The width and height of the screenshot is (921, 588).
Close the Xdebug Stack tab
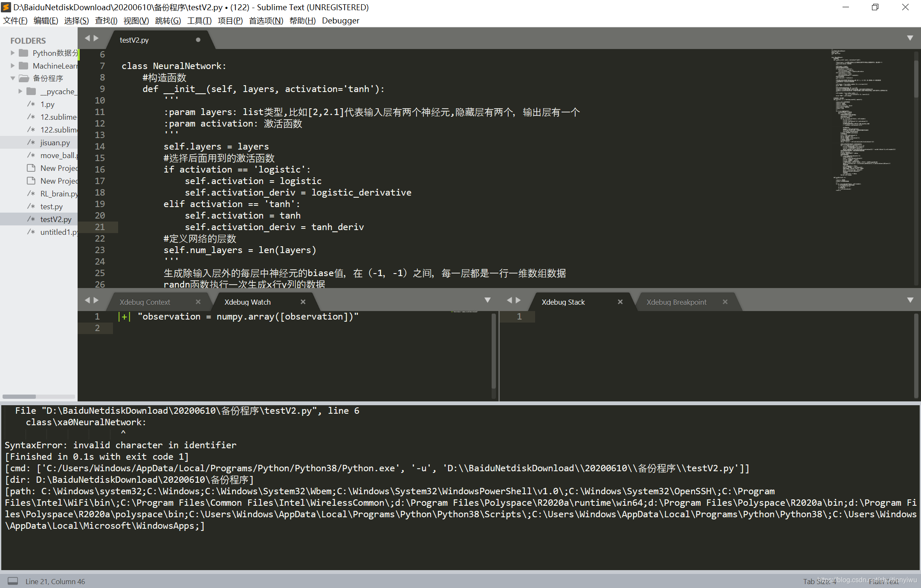(x=620, y=302)
